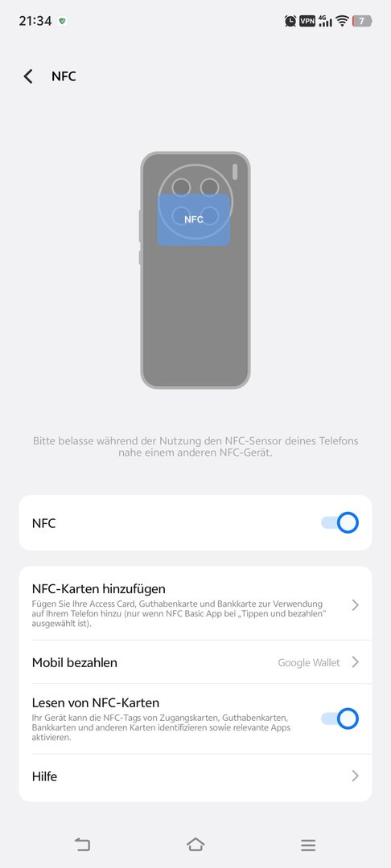The image size is (391, 868).
Task: Tap the Wi-Fi signal icon in status bar
Action: click(342, 21)
